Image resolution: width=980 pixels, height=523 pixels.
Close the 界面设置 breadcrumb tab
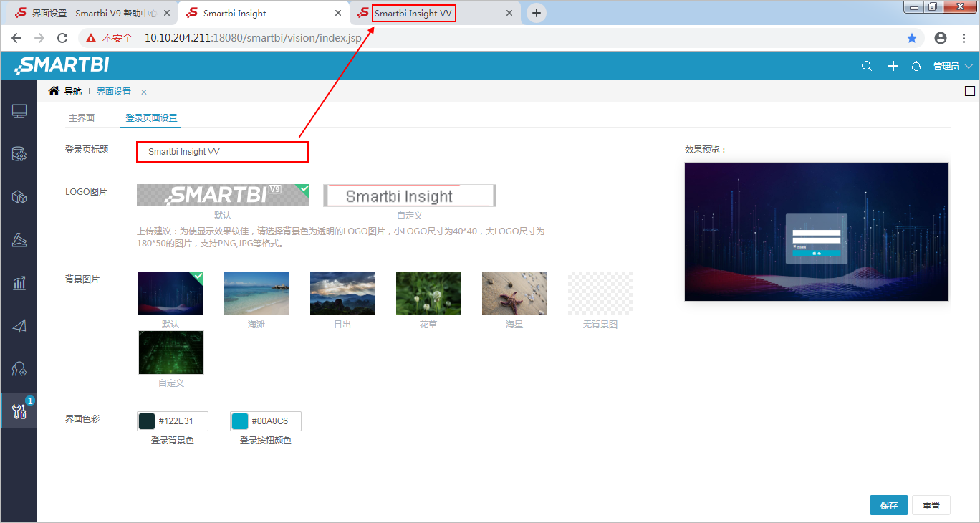143,92
